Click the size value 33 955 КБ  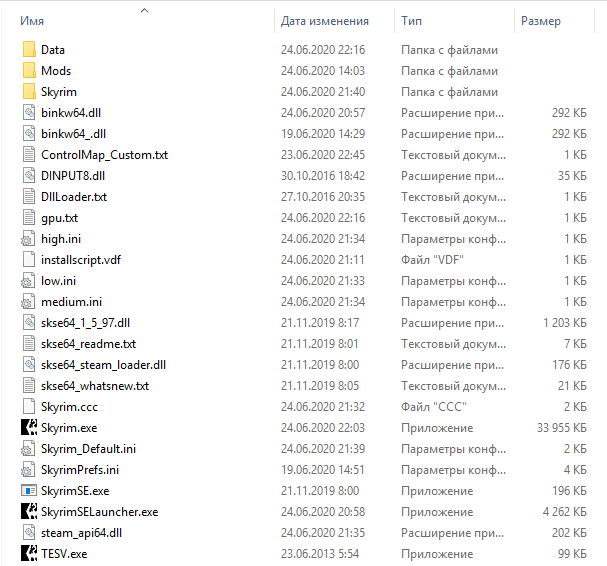[562, 428]
